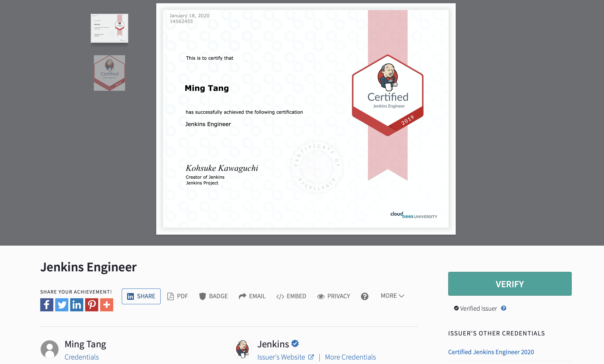Click the Jenkins issuer name
The image size is (604, 364).
[x=273, y=344]
